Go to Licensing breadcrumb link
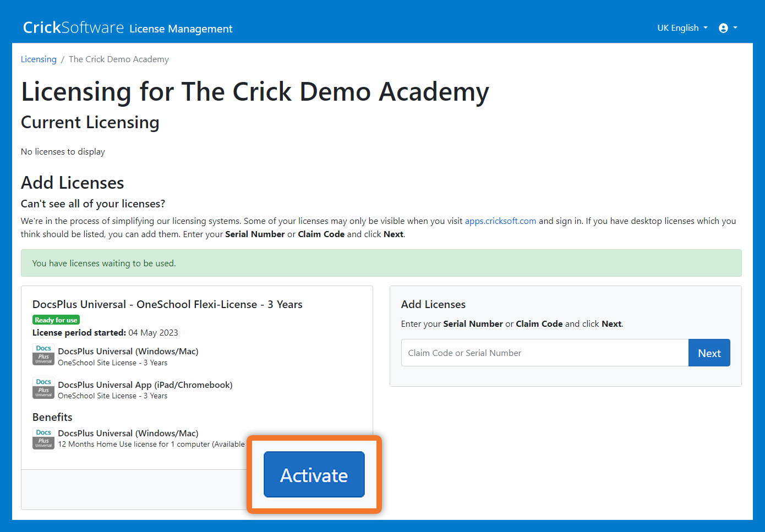 pyautogui.click(x=39, y=59)
